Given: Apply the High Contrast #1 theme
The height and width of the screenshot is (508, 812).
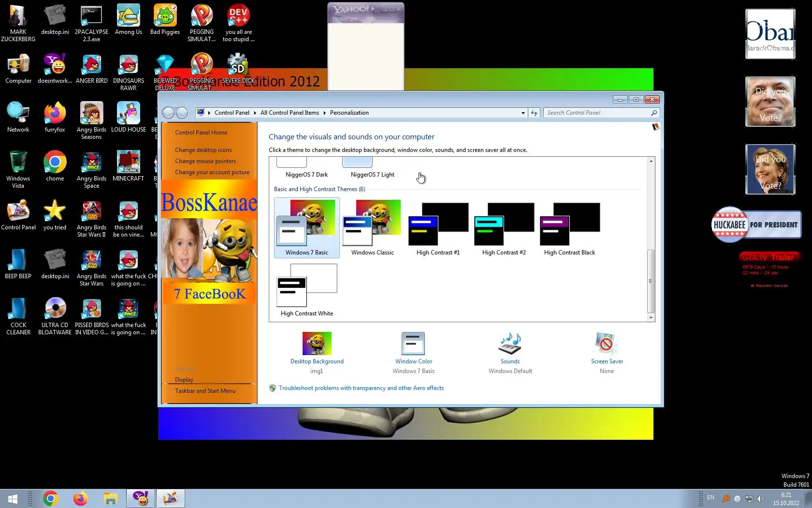Looking at the screenshot, I should (x=438, y=228).
